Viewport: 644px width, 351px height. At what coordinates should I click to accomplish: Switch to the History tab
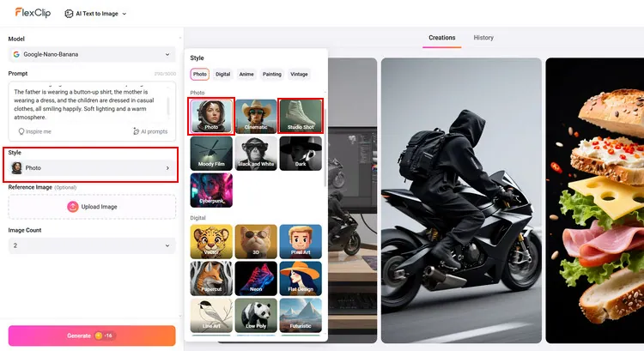pos(483,38)
